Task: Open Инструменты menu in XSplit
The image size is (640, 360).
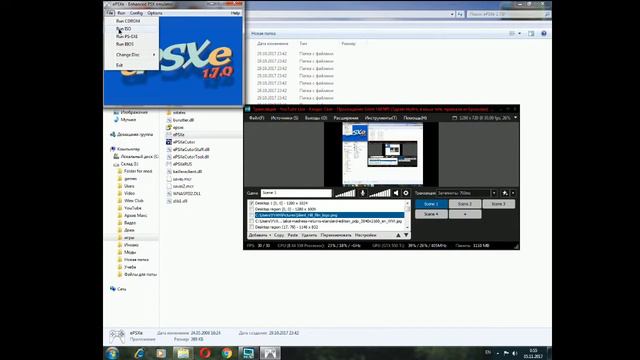Action: pyautogui.click(x=380, y=118)
